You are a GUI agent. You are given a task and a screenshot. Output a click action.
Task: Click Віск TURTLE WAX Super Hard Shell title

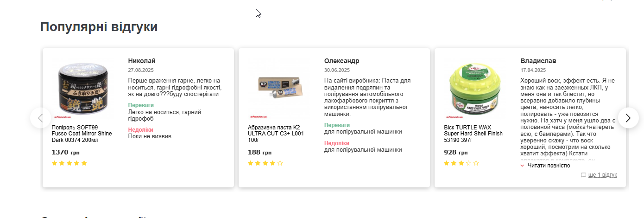click(473, 134)
